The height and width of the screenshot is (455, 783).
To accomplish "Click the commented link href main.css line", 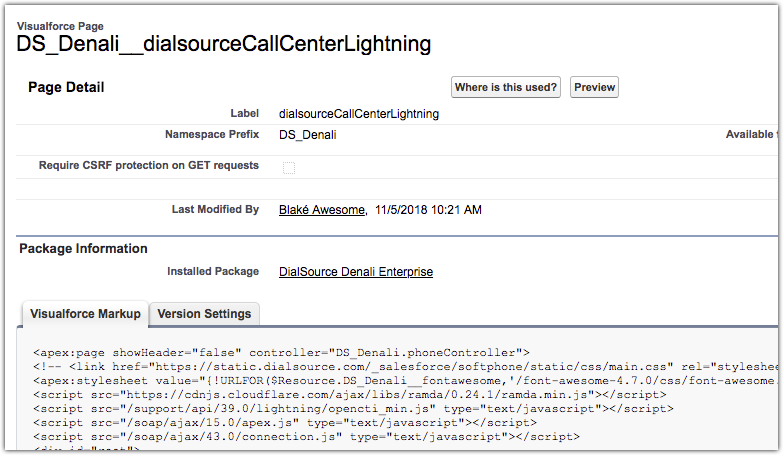I will coord(405,367).
